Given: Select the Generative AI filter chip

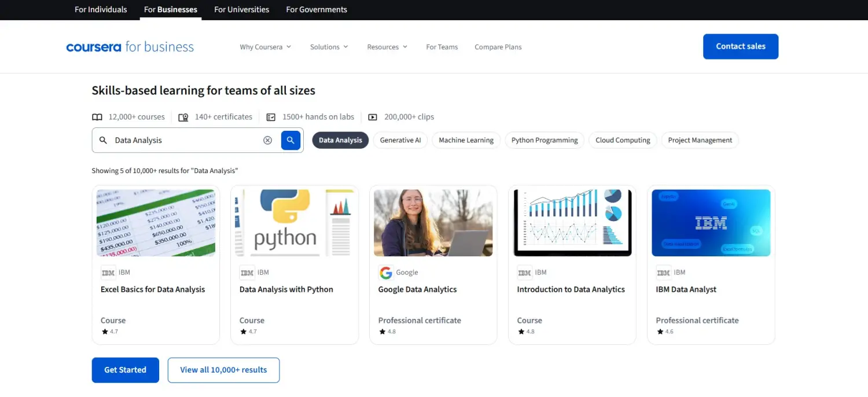Looking at the screenshot, I should click(400, 140).
